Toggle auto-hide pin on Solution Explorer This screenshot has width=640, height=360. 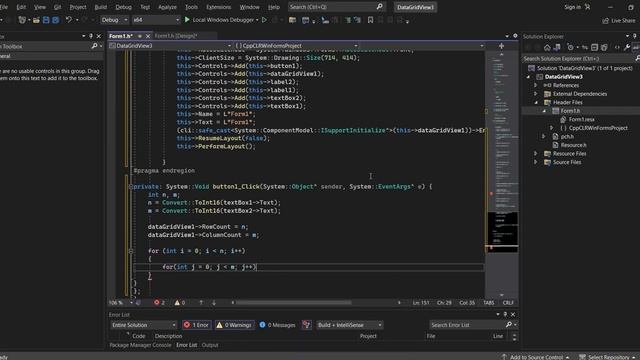pos(635,36)
